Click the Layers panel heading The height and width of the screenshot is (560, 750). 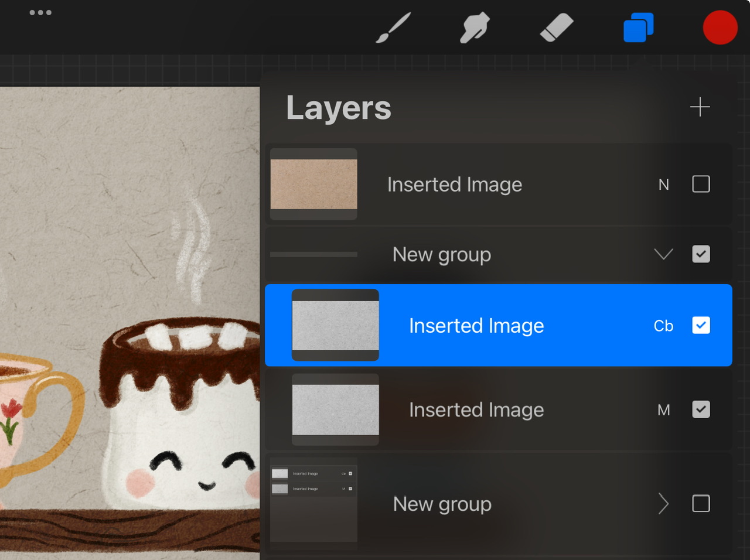point(339,108)
